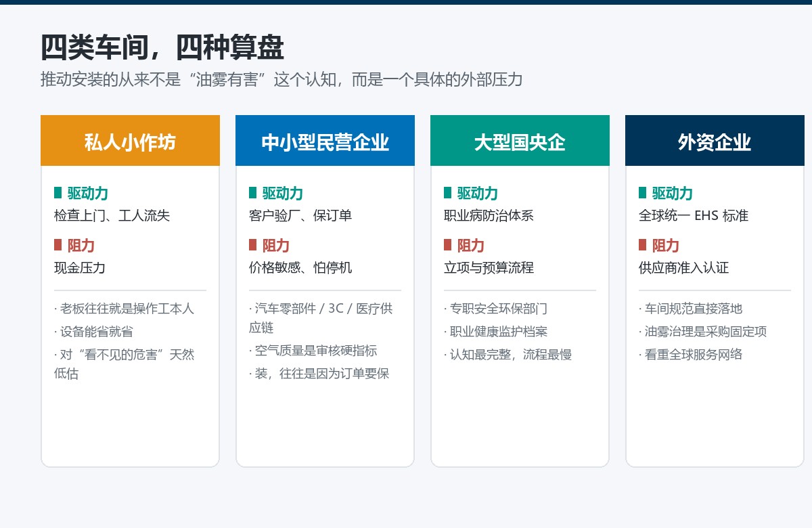
Task: Select the 私人小作坊 card header
Action: click(x=130, y=141)
